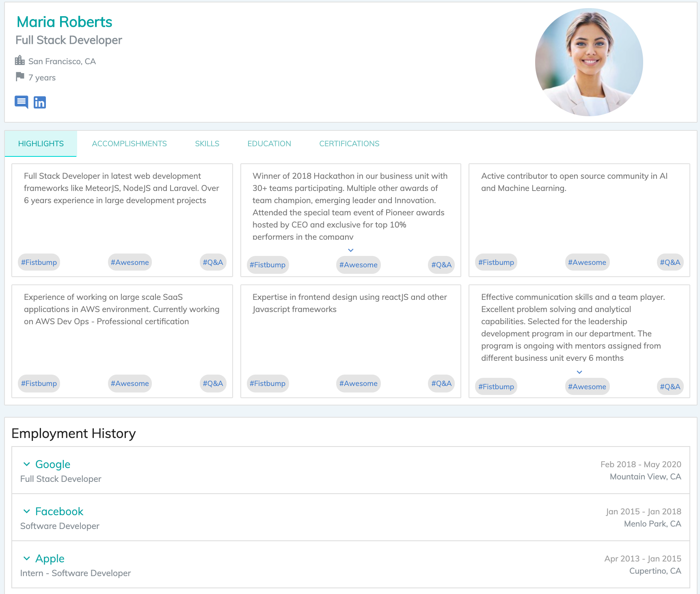Image resolution: width=700 pixels, height=594 pixels.
Task: Open Q&A on SaaS AWS card
Action: tap(213, 384)
